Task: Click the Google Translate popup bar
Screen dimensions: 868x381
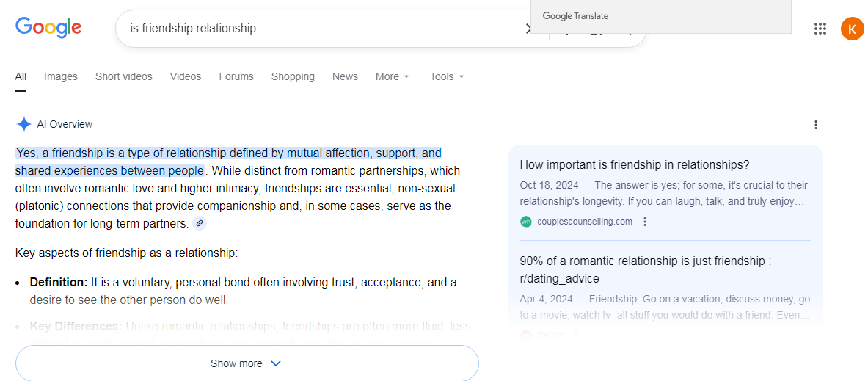Action: (660, 16)
